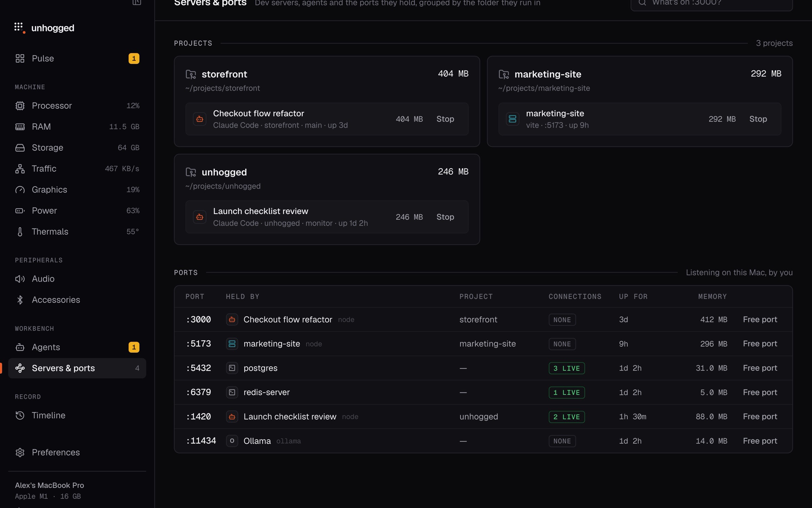Image resolution: width=812 pixels, height=508 pixels.
Task: Click the Power battery icon
Action: [20, 211]
